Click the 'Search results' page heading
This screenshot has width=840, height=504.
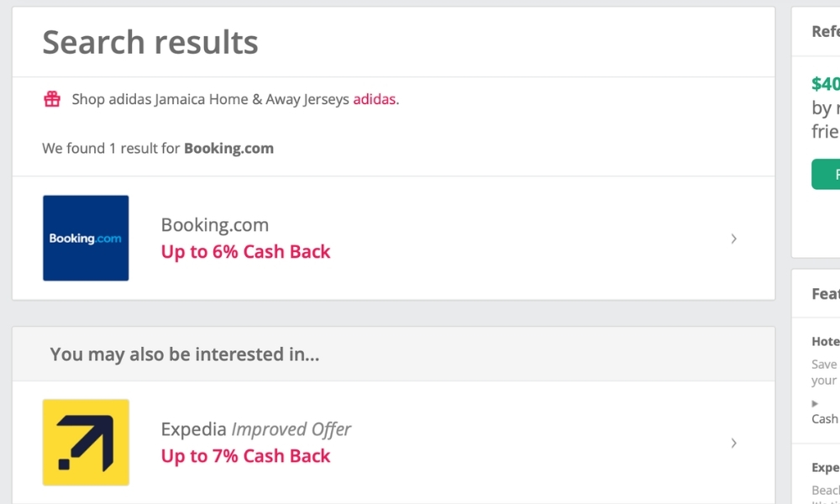tap(150, 42)
